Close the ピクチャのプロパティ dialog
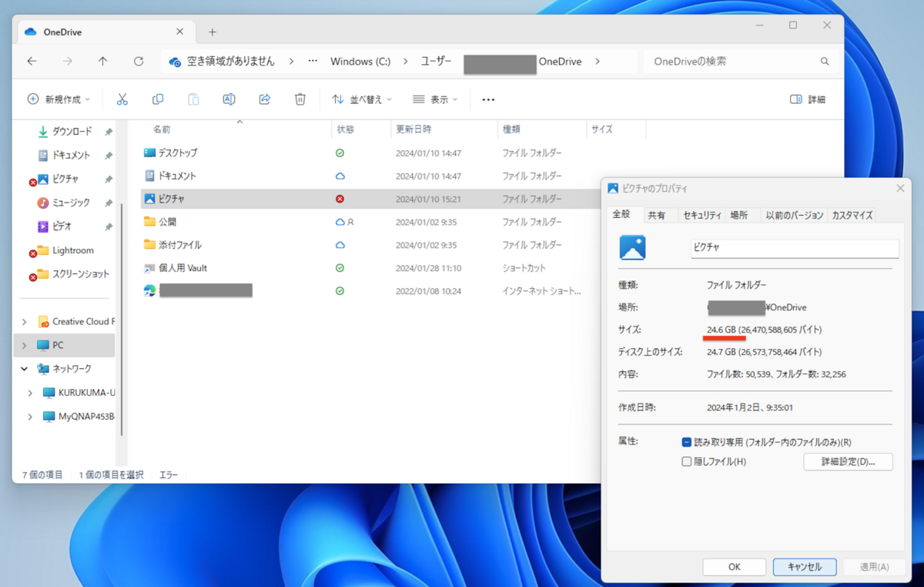This screenshot has height=587, width=924. click(x=900, y=188)
